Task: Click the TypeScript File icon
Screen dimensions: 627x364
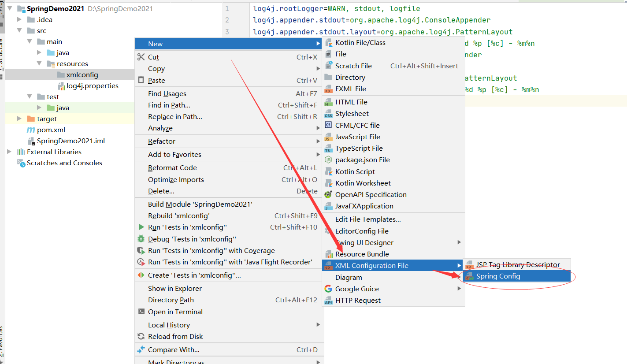Action: [328, 149]
